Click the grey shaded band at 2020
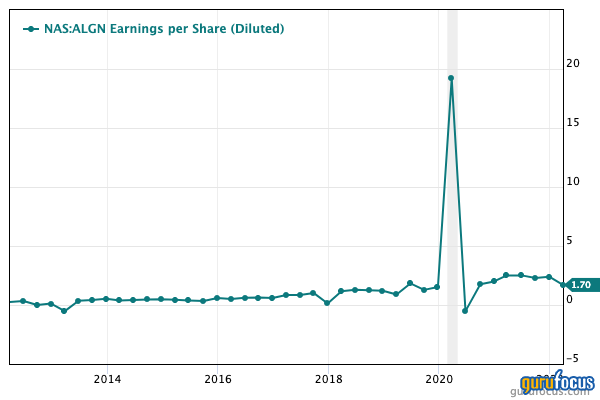600x400 pixels. tap(452, 187)
